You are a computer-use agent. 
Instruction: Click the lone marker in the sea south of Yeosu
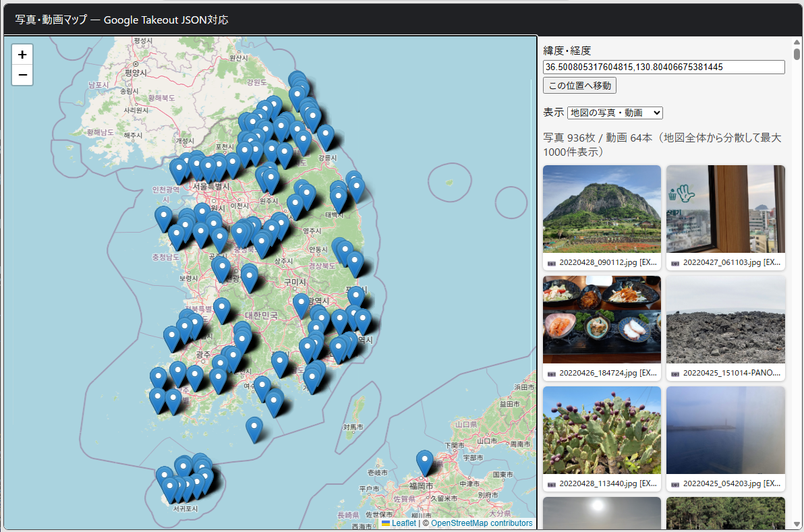point(254,430)
